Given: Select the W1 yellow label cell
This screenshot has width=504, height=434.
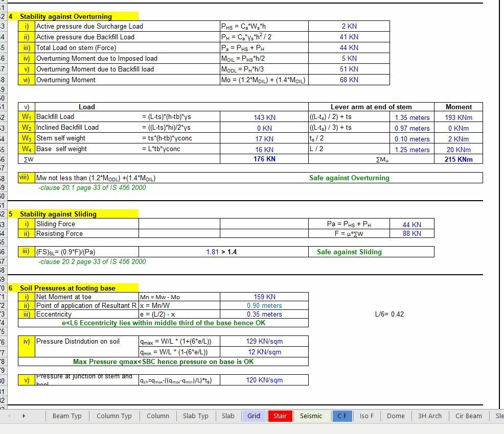Looking at the screenshot, I should (x=27, y=117).
